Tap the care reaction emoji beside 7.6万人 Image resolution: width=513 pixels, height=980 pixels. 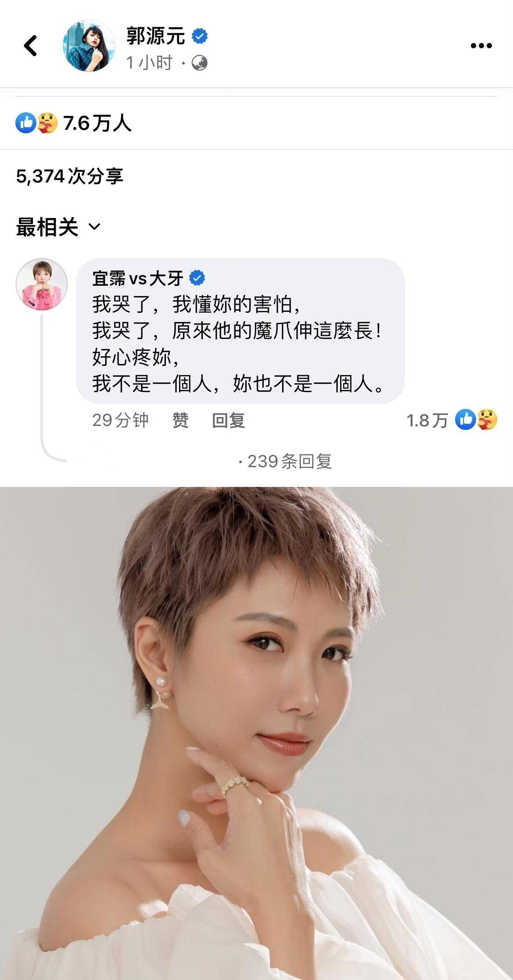coord(47,123)
